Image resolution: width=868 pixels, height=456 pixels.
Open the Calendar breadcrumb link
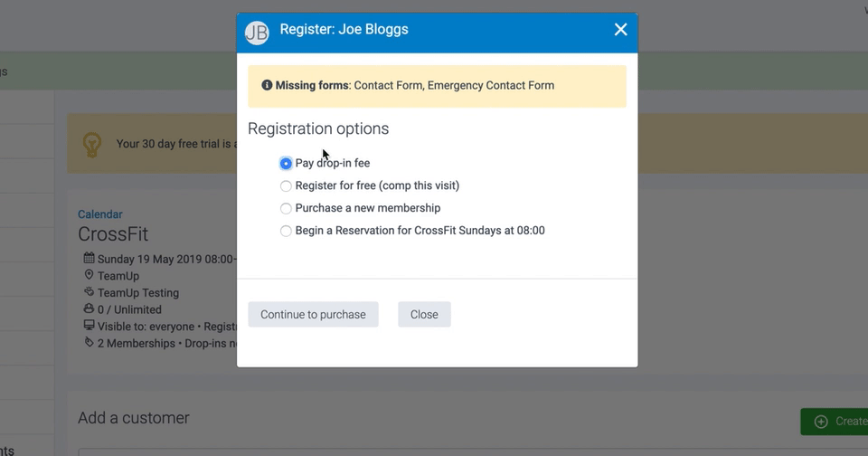[99, 214]
